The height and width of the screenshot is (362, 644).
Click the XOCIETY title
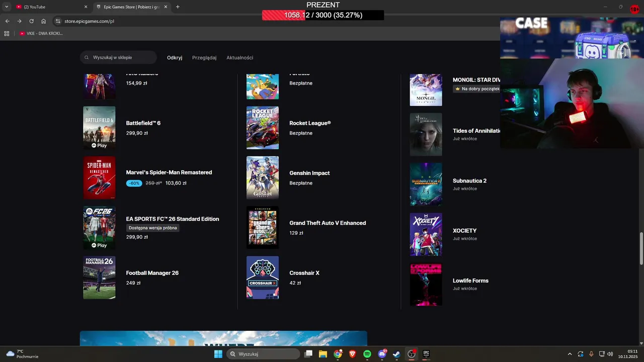[x=464, y=231]
